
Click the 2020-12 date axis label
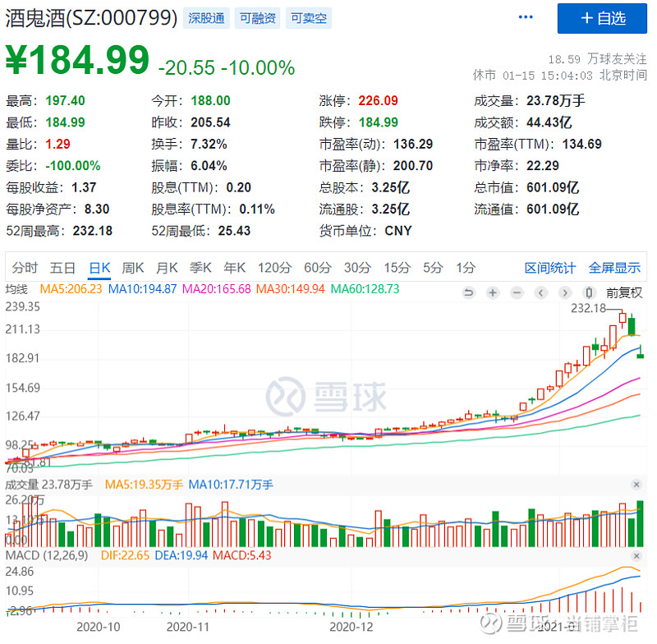coord(351,627)
